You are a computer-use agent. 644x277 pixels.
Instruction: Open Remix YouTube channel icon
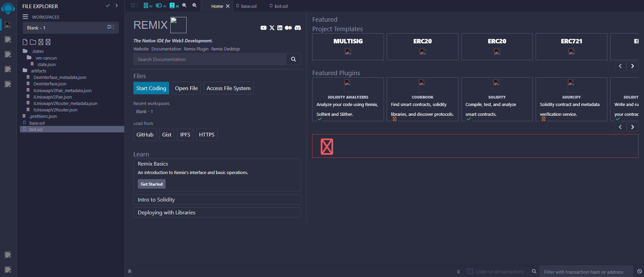point(263,28)
